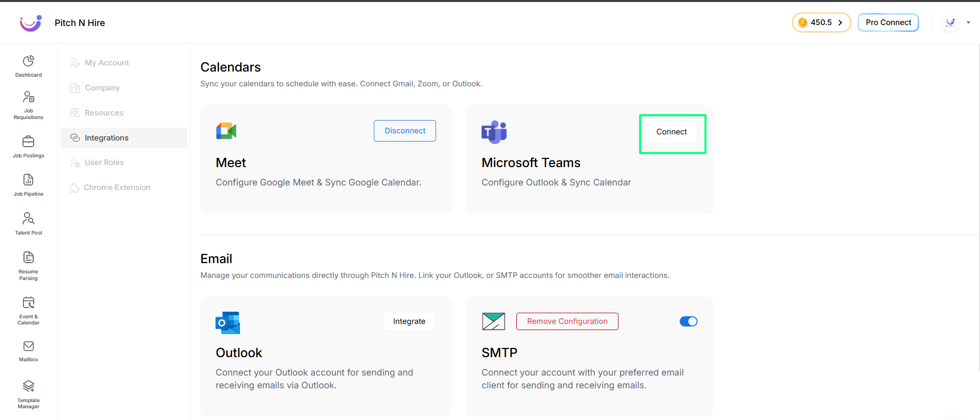Select the Integrations menu item
This screenshot has width=980, height=420.
pos(124,138)
